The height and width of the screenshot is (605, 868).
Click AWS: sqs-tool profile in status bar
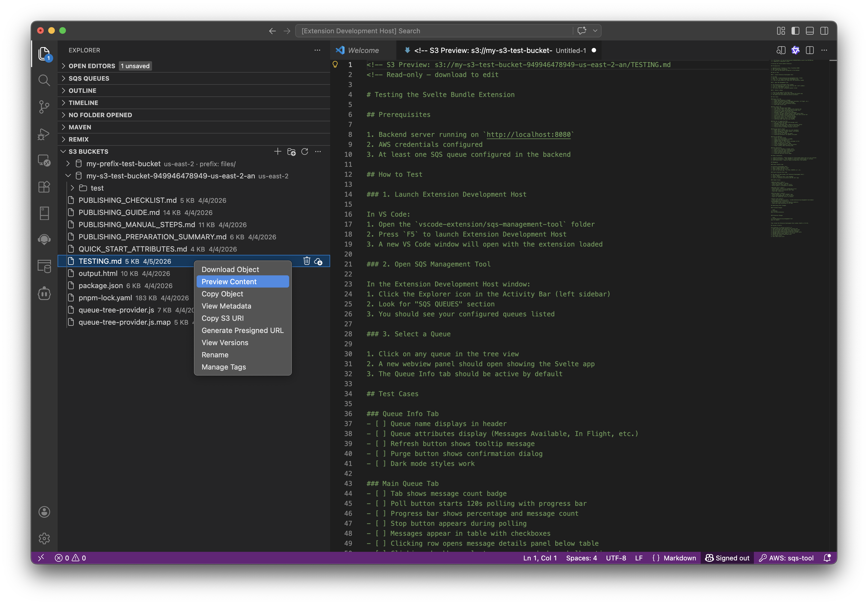(786, 558)
